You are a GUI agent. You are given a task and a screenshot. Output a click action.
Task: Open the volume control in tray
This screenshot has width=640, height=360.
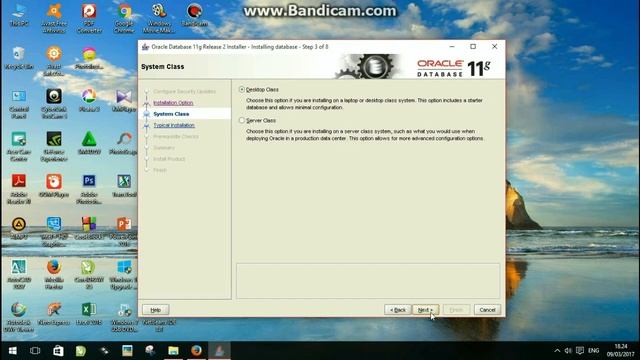568,351
